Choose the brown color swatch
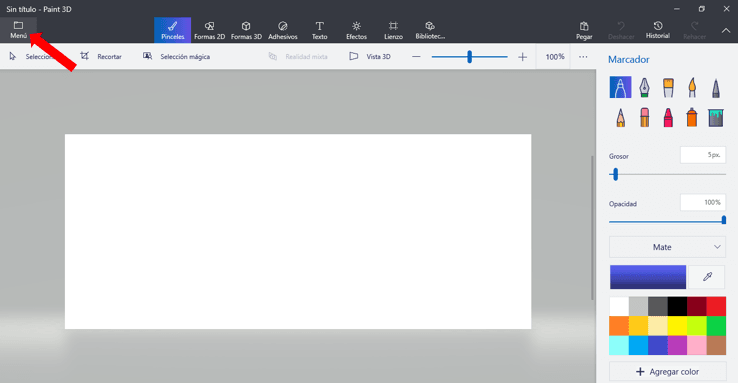The image size is (738, 383). coord(716,345)
